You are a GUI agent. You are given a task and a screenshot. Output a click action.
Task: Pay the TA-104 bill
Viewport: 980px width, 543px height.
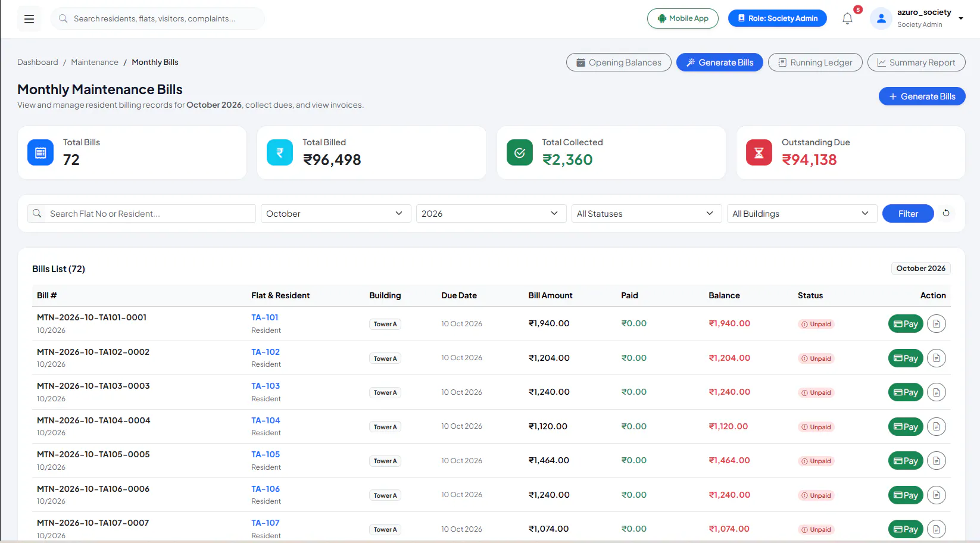(906, 426)
